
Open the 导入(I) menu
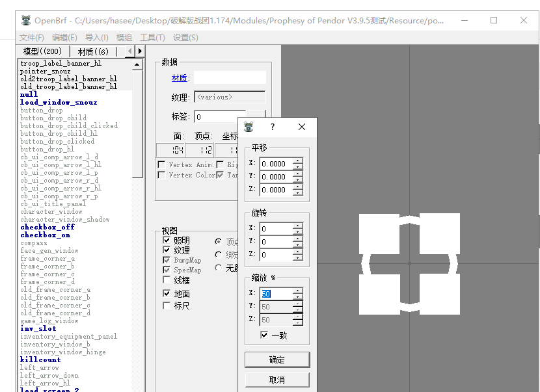tap(97, 38)
